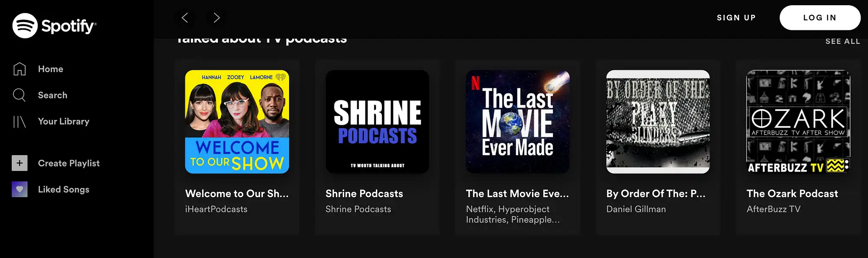Viewport: 868px width, 258px height.
Task: Click the Sign Up link
Action: [736, 18]
